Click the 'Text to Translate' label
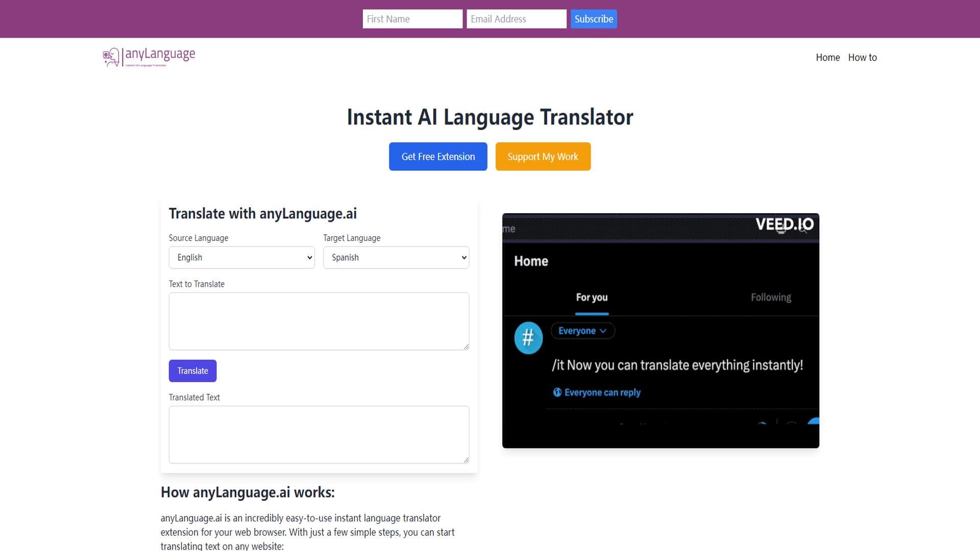Viewport: 980px width, 551px height. (x=197, y=284)
